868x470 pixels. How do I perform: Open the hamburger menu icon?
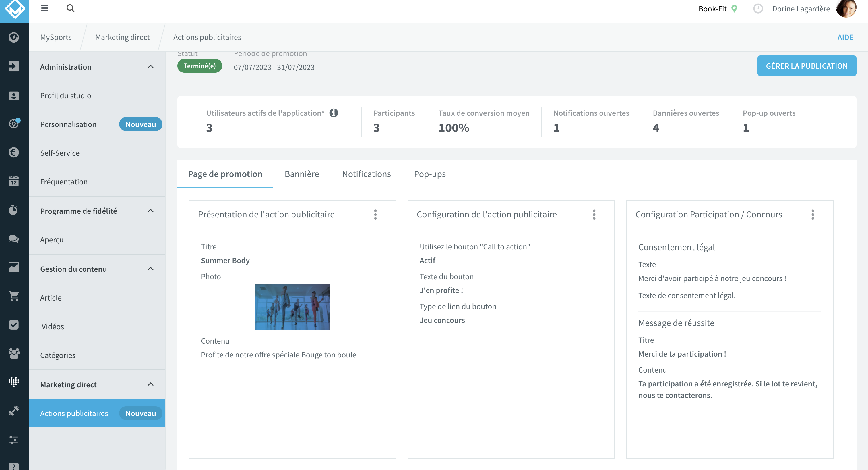[x=44, y=8]
